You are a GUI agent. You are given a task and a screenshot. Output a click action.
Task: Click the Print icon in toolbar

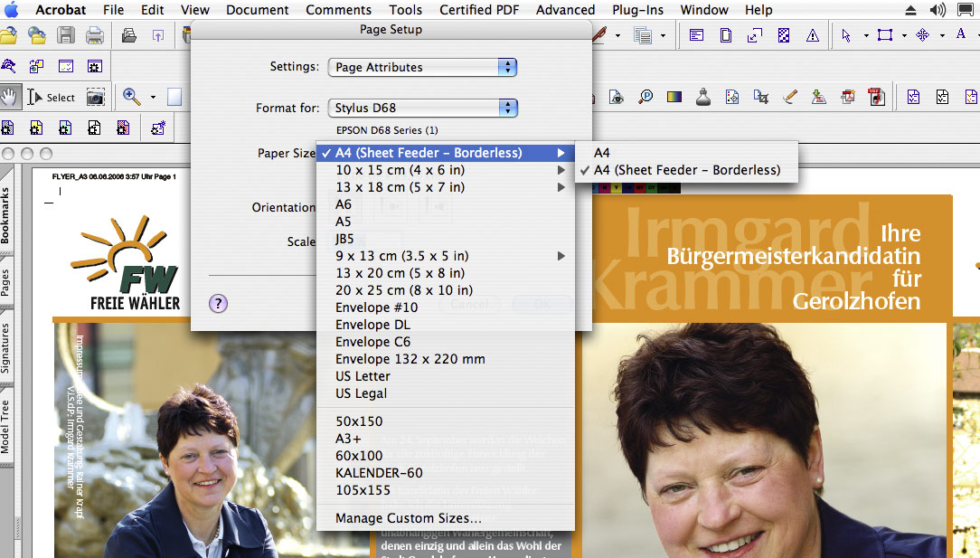(x=94, y=36)
